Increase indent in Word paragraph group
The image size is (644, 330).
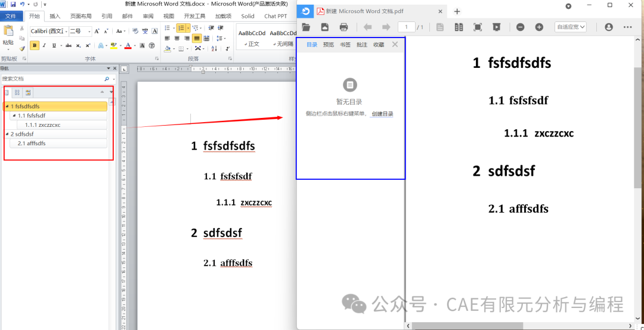click(221, 28)
